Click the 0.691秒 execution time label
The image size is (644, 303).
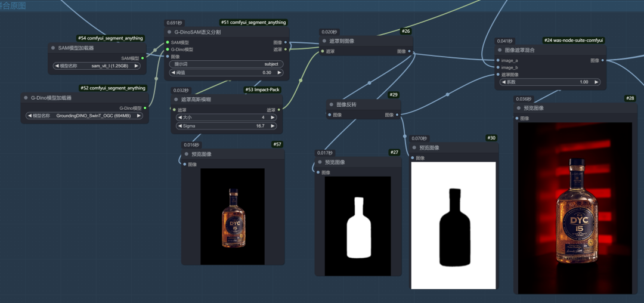point(174,23)
